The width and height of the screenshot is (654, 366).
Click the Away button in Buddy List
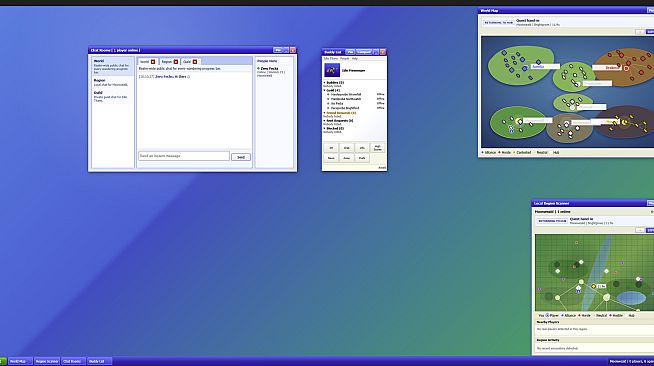coord(347,158)
